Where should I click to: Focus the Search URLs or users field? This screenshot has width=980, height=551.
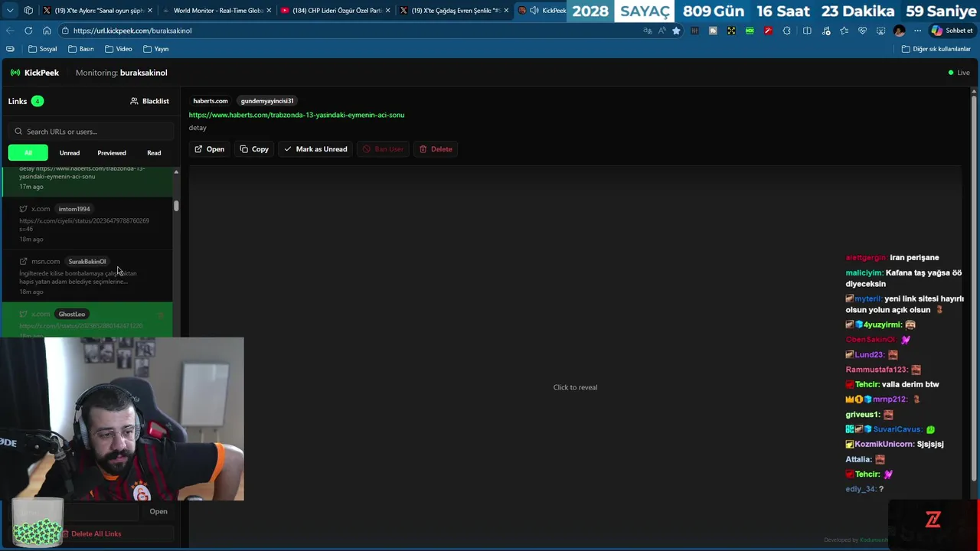click(x=90, y=132)
